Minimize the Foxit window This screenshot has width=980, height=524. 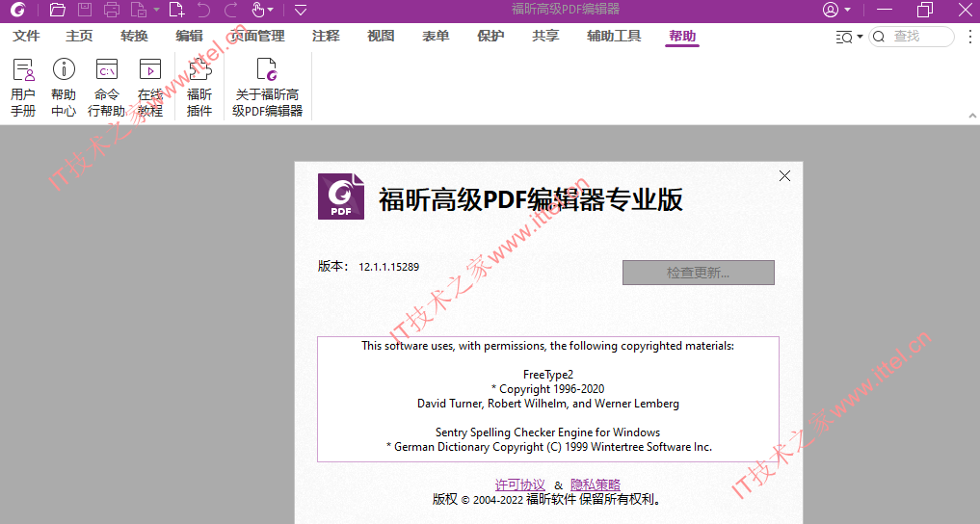point(885,10)
